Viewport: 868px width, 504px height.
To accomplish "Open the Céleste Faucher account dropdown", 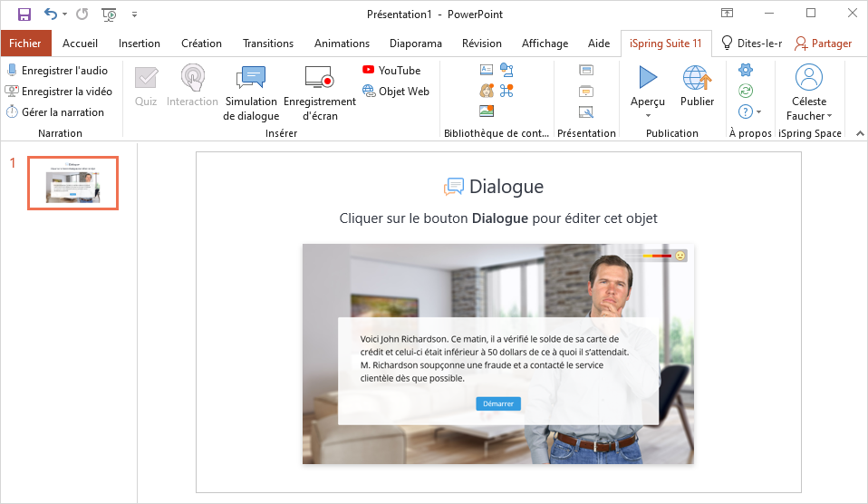I will click(809, 115).
